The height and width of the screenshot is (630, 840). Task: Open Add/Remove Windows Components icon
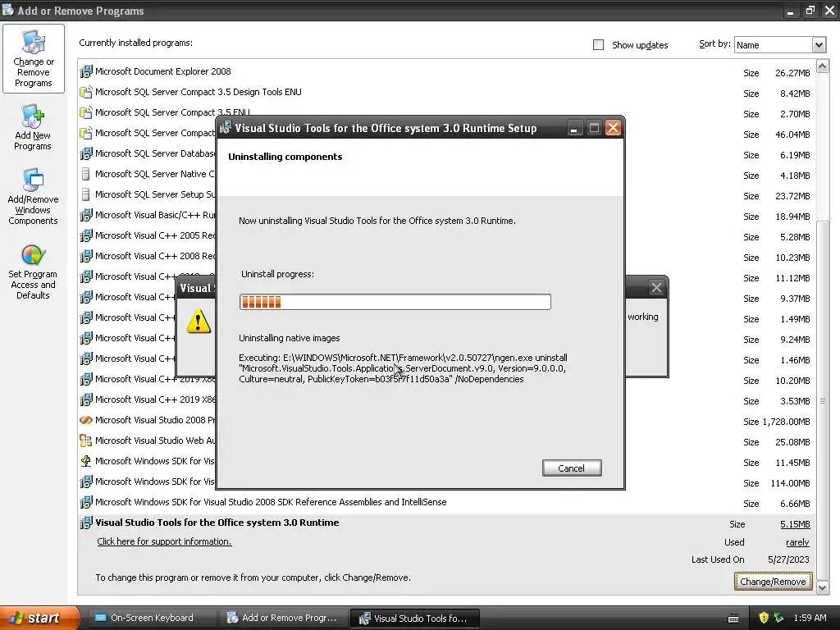click(x=33, y=196)
